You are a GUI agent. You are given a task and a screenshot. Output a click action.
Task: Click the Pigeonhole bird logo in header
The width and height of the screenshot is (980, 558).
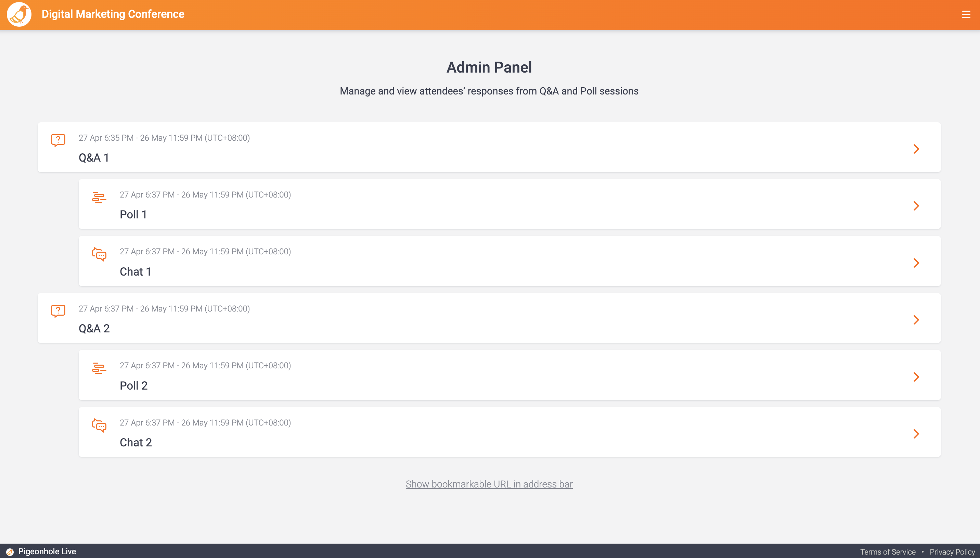(19, 15)
